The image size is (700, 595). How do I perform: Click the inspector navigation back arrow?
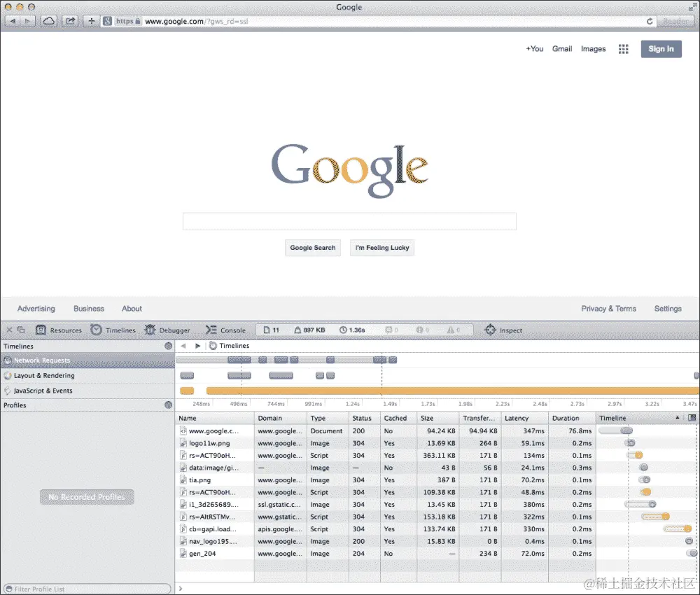click(x=183, y=346)
